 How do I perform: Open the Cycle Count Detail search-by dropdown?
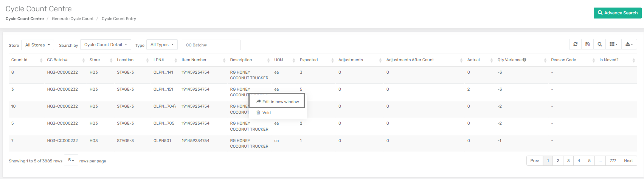point(106,45)
